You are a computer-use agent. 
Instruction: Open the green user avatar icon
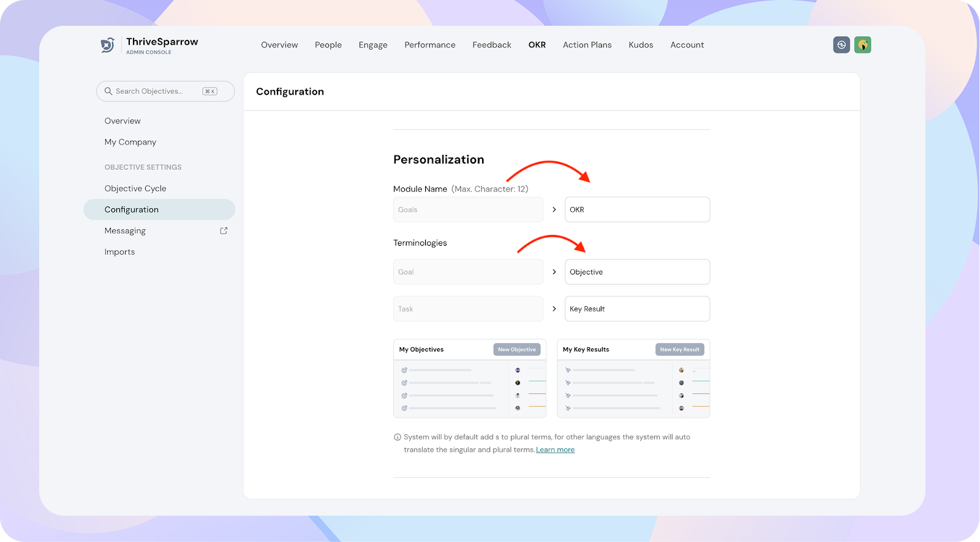862,45
